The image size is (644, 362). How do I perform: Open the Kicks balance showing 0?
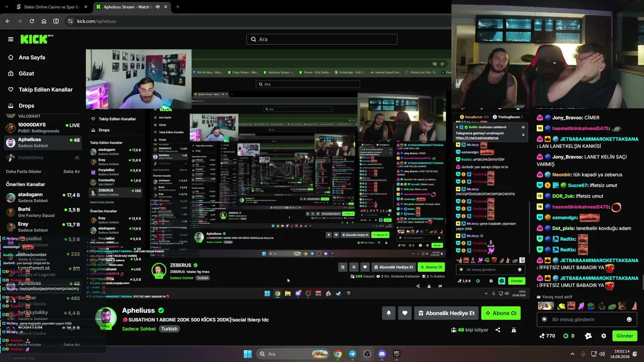(x=569, y=336)
